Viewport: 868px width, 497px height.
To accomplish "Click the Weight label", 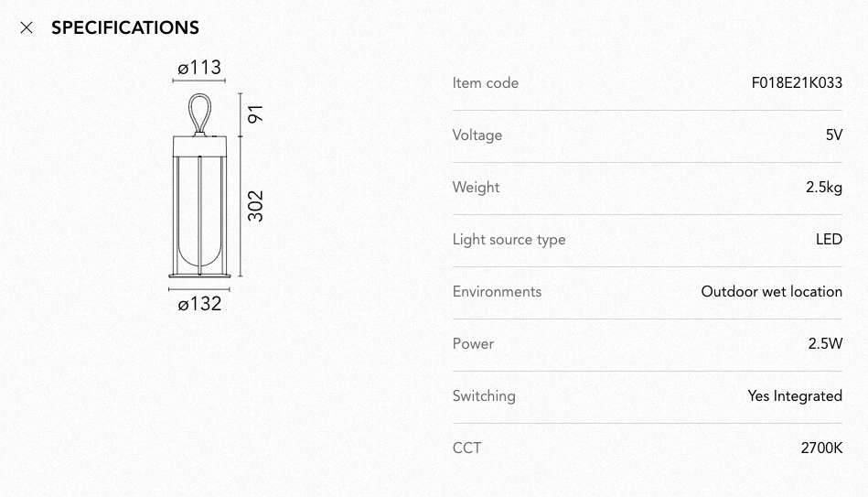I will (x=476, y=188).
